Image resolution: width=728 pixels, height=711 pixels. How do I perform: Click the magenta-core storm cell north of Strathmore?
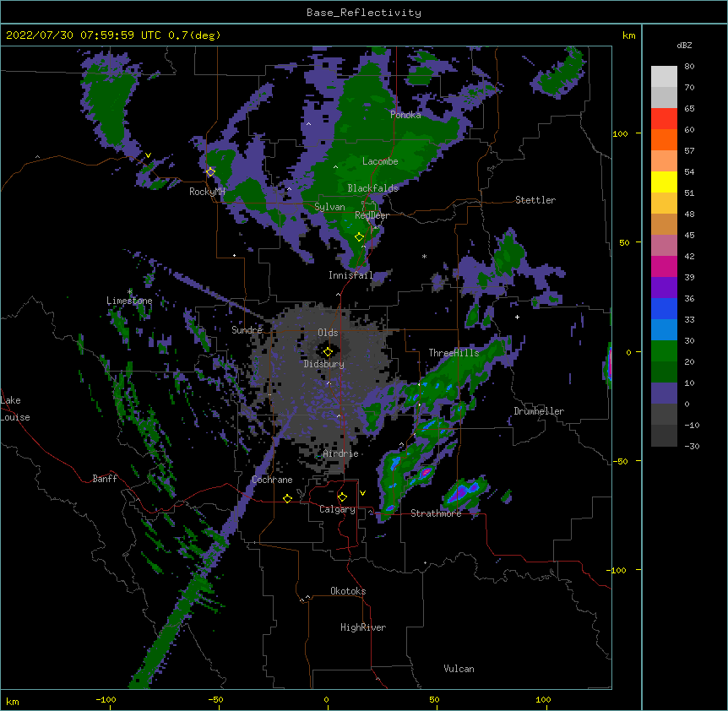click(x=426, y=474)
